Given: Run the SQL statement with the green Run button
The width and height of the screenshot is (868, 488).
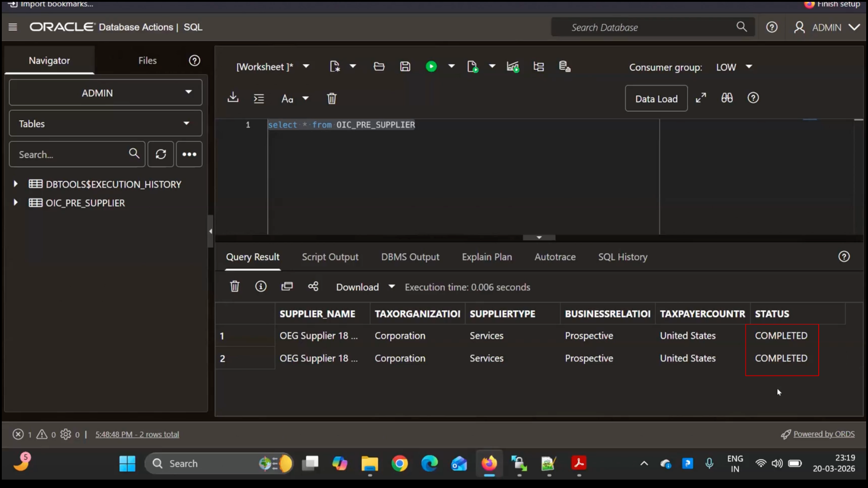Looking at the screenshot, I should coord(432,66).
